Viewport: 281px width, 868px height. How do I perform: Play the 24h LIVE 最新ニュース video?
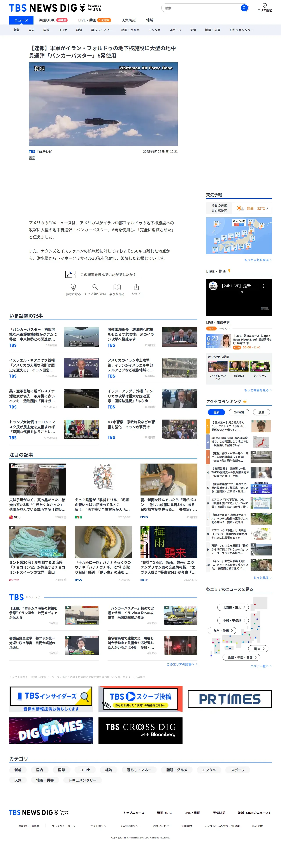(x=239, y=297)
